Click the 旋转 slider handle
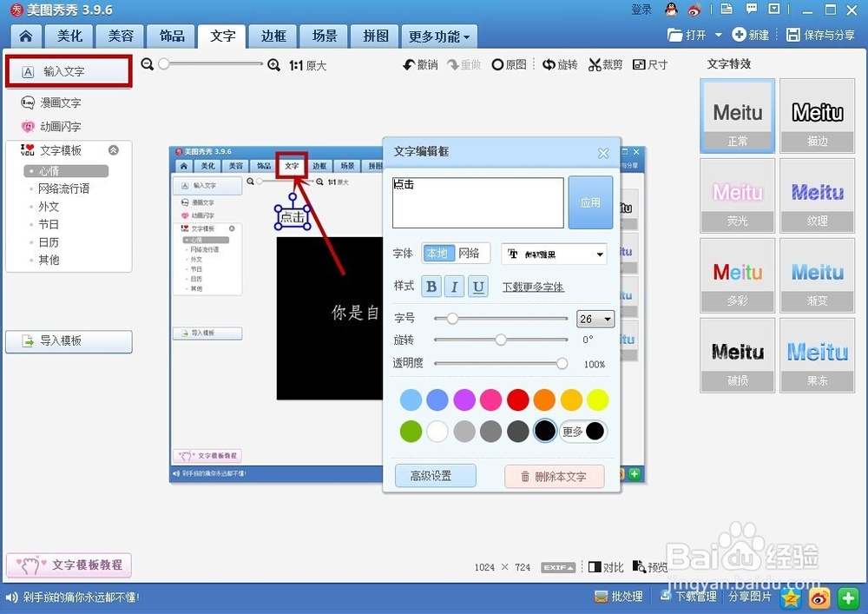This screenshot has height=614, width=868. pyautogui.click(x=501, y=340)
